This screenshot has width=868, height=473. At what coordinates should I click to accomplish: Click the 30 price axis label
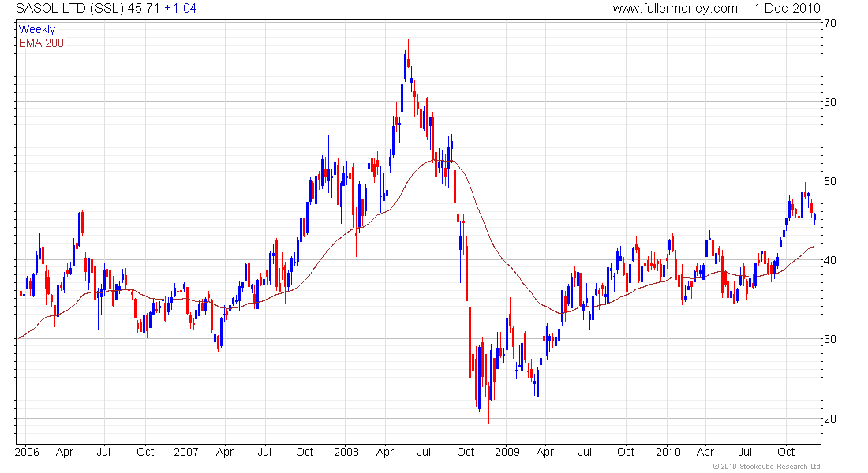point(830,339)
